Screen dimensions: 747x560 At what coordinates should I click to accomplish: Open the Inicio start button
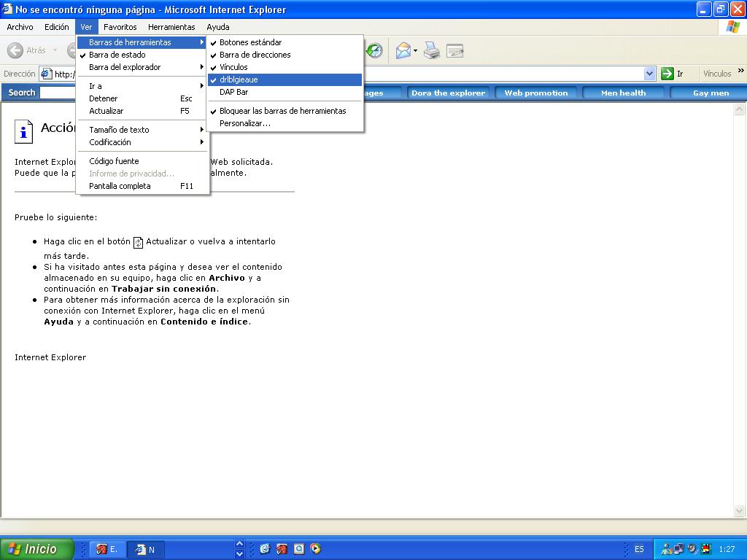[x=36, y=549]
